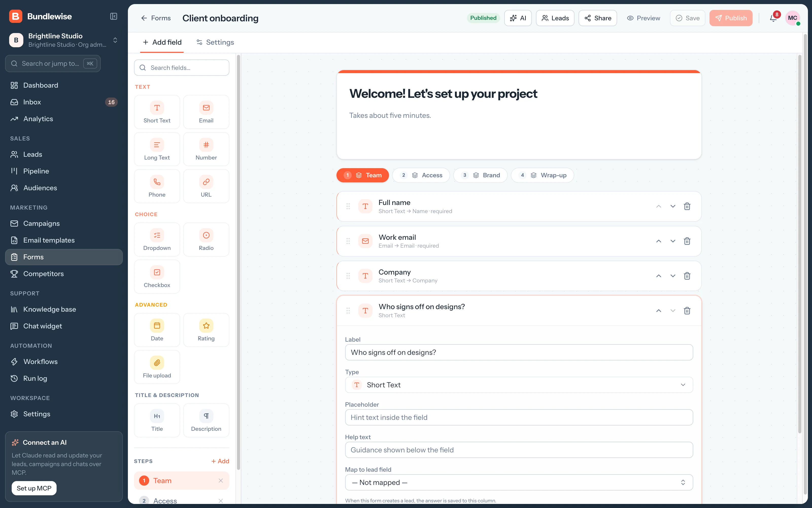The height and width of the screenshot is (508, 812).
Task: Switch to the Settings tab
Action: 215,42
